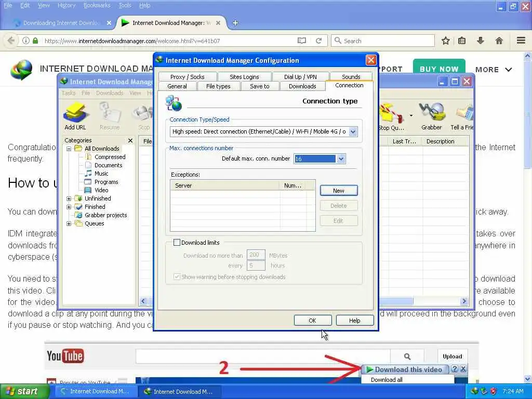
Task: Click New to add server exception
Action: [339, 190]
